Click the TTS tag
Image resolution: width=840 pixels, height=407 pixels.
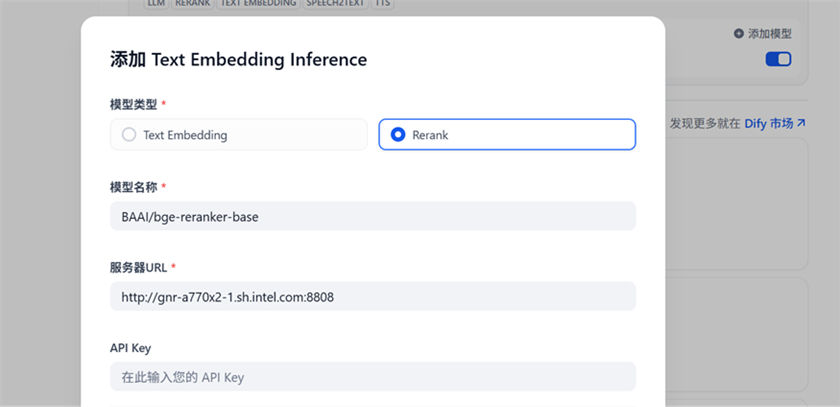click(x=384, y=4)
